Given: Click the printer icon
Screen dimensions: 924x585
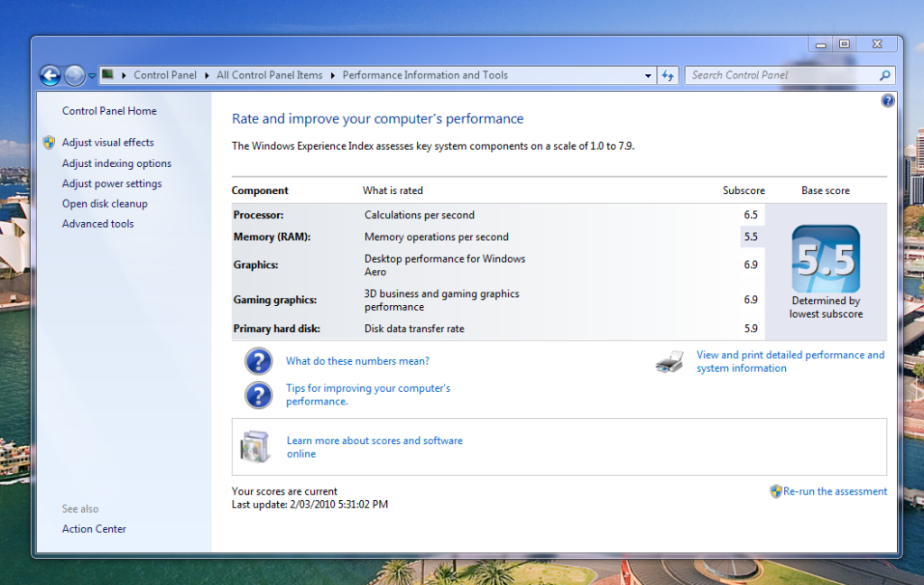Looking at the screenshot, I should pos(670,361).
